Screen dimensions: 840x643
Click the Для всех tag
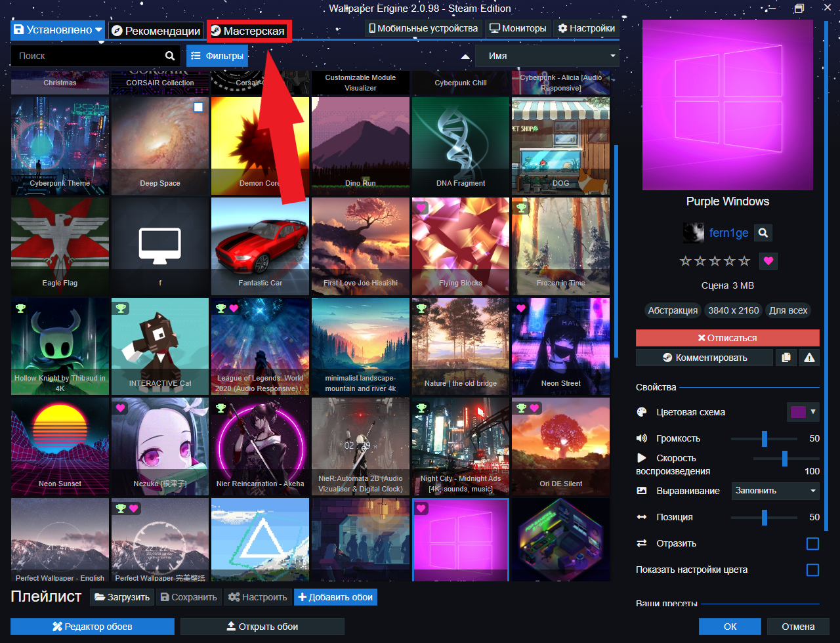(789, 310)
